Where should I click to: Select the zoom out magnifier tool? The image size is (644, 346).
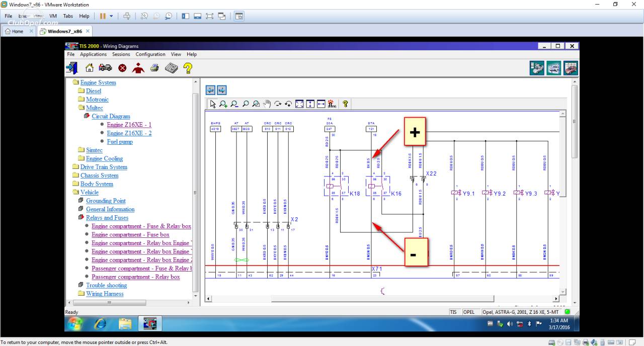coord(234,104)
